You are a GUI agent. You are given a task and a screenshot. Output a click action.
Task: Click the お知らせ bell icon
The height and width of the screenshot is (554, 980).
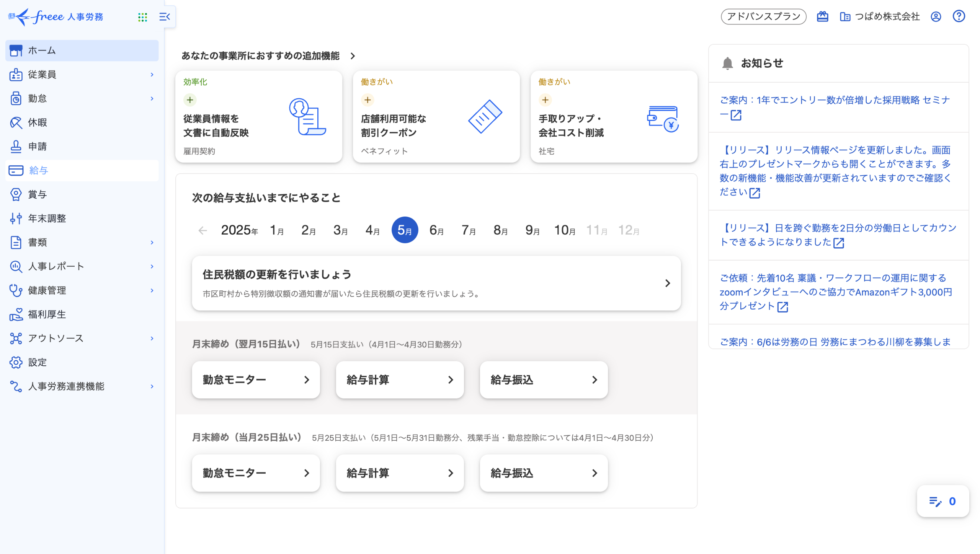click(x=727, y=63)
